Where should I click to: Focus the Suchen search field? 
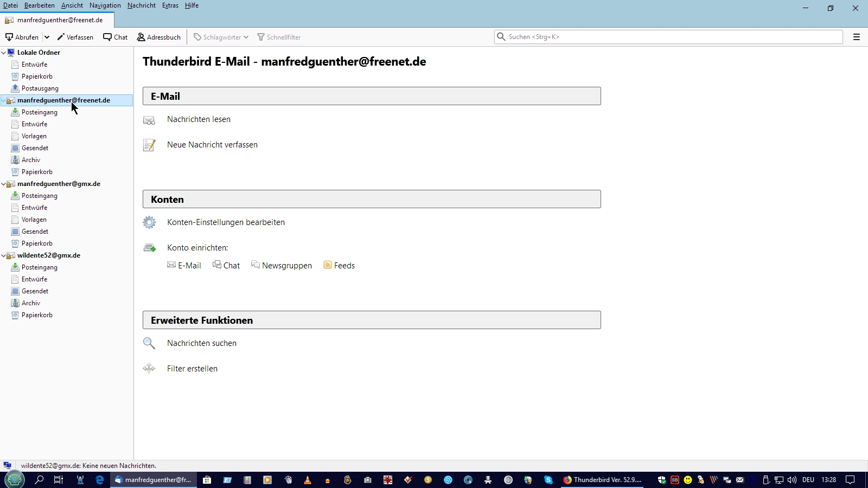[668, 37]
